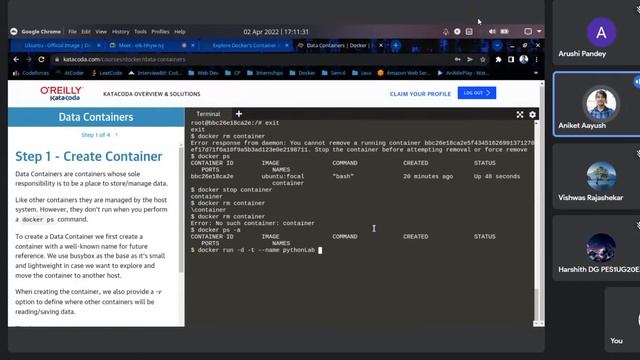Open the CP bookmarks folder
This screenshot has width=640, height=360.
[x=233, y=73]
